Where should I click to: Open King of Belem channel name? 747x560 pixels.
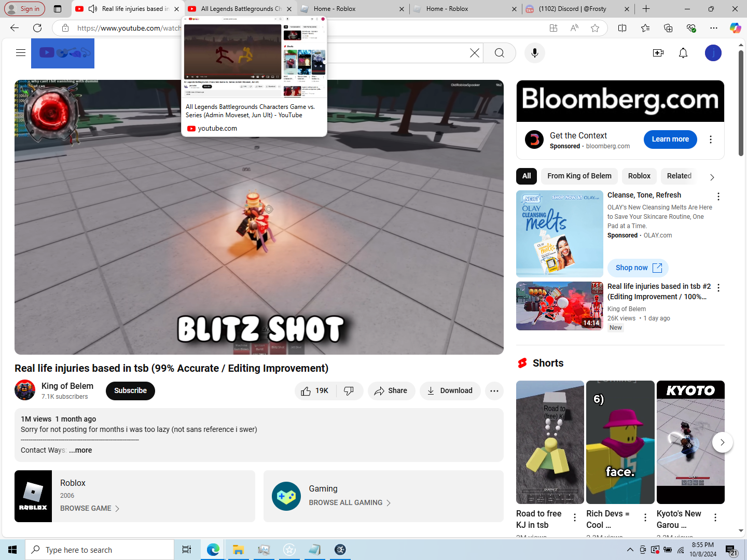[67, 386]
